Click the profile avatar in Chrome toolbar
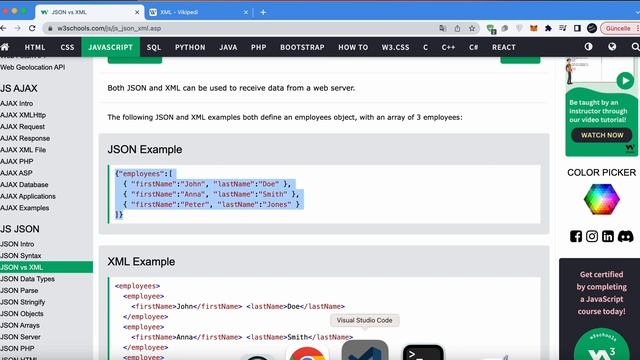Screen dimensions: 640x360 592,28
